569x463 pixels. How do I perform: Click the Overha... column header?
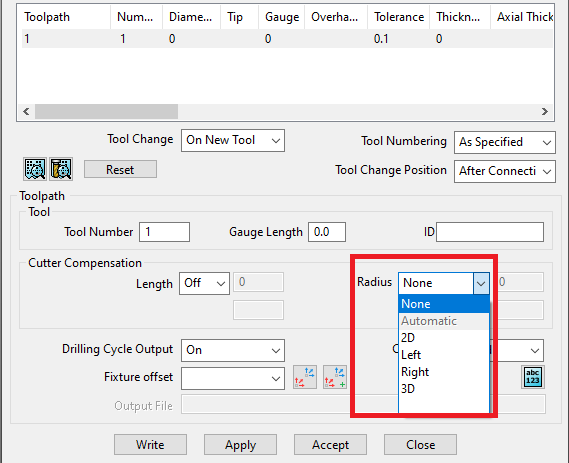point(336,17)
